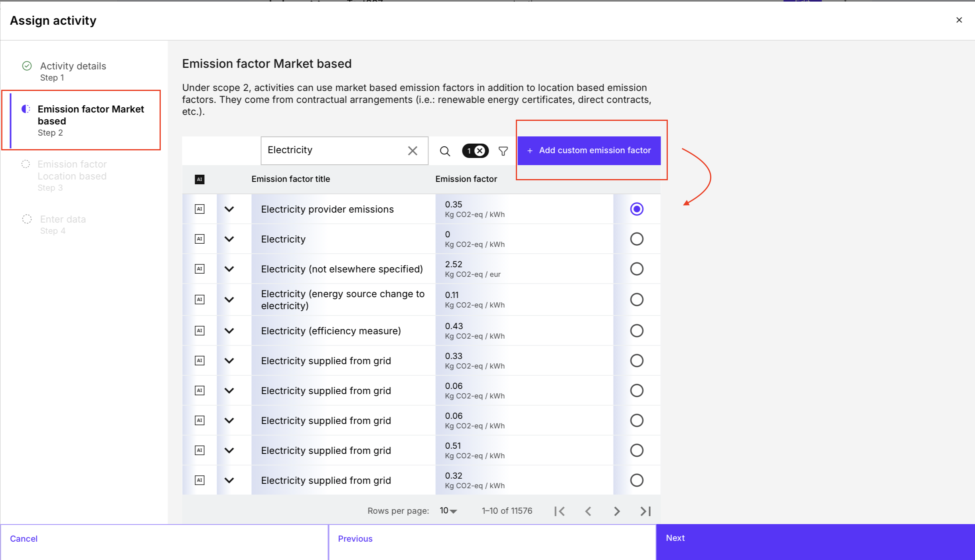The image size is (975, 560).
Task: Click AI icon beside Electricity provider emissions
Action: pos(199,209)
